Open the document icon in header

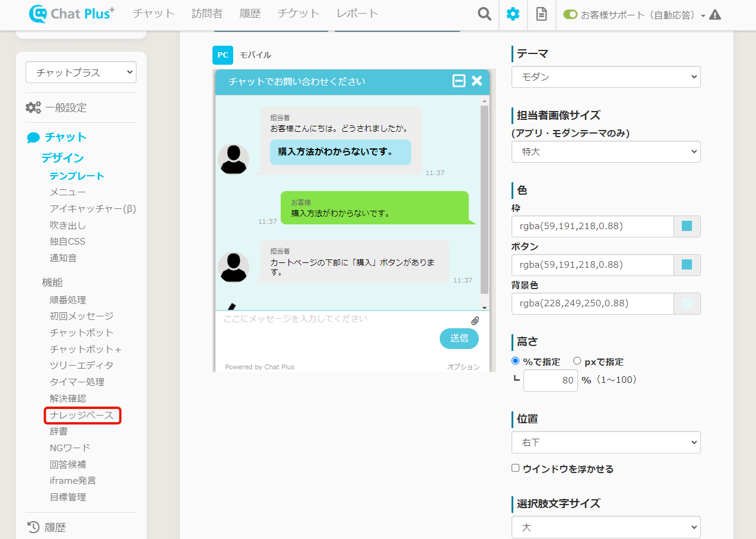(541, 14)
